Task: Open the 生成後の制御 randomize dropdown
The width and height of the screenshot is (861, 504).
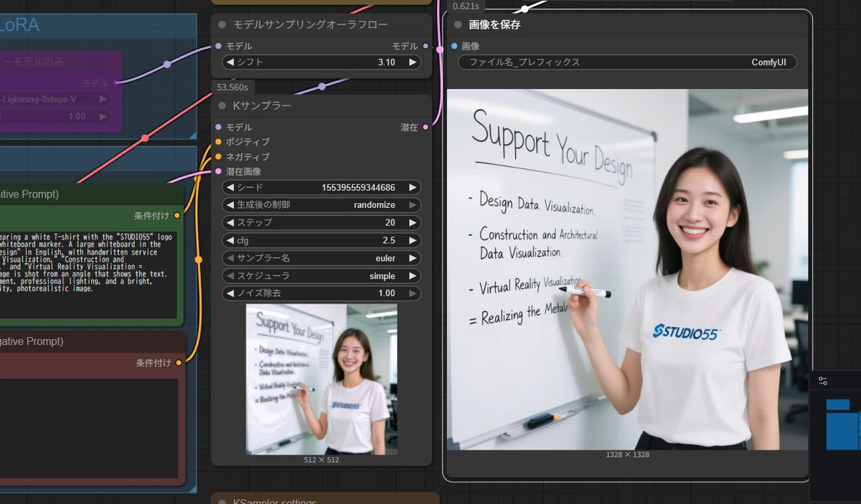Action: click(321, 205)
